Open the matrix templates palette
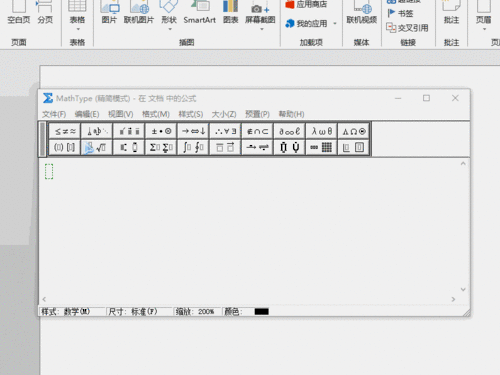 click(322, 147)
